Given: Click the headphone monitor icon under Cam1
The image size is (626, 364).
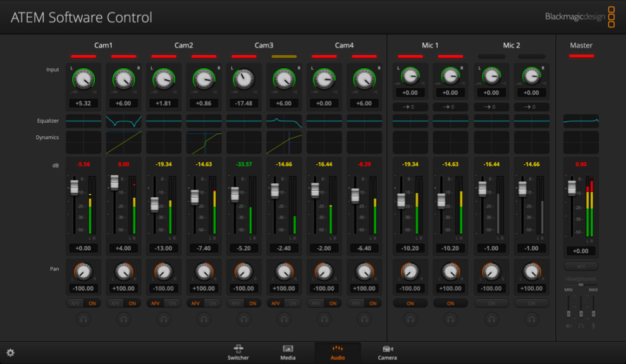Looking at the screenshot, I should click(83, 319).
